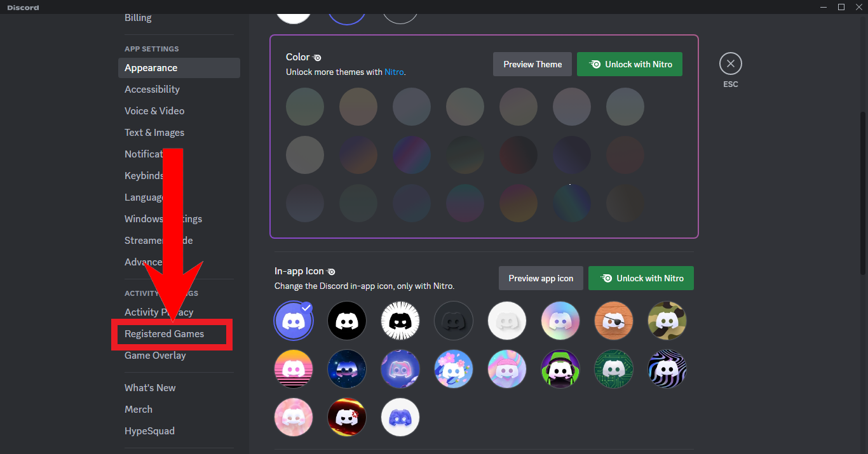Screen dimensions: 868x454
Task: Pick the purple-blue diagonal gradient theme swatch
Action: tap(412, 155)
